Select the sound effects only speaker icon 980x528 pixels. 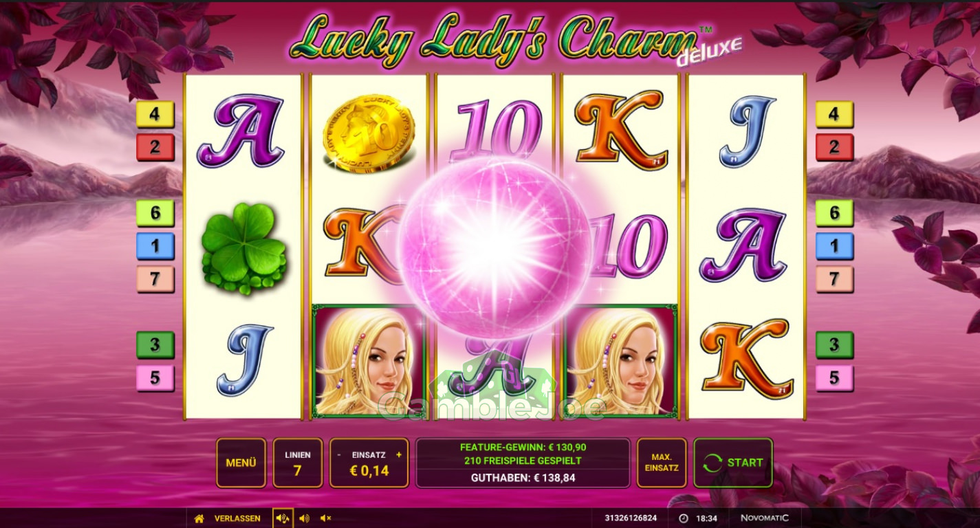point(304,518)
